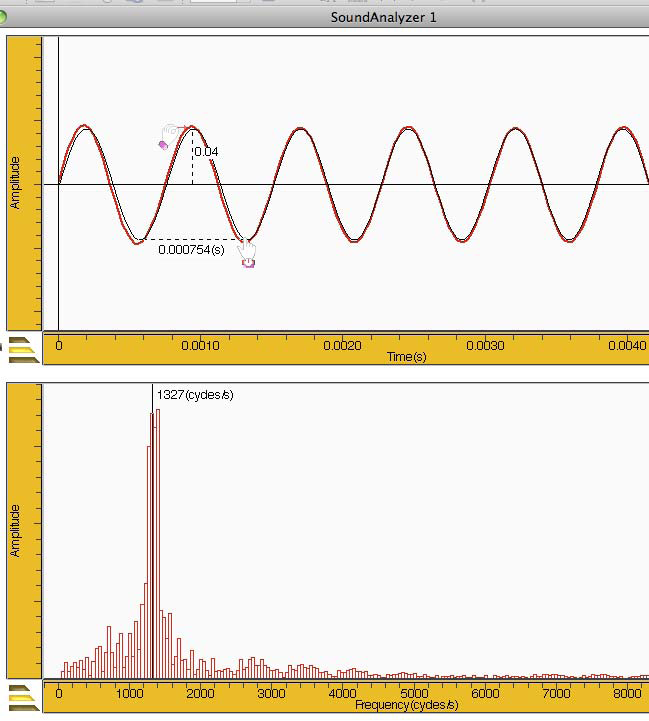Click the 0.04 amplitude measurement label

click(x=206, y=152)
